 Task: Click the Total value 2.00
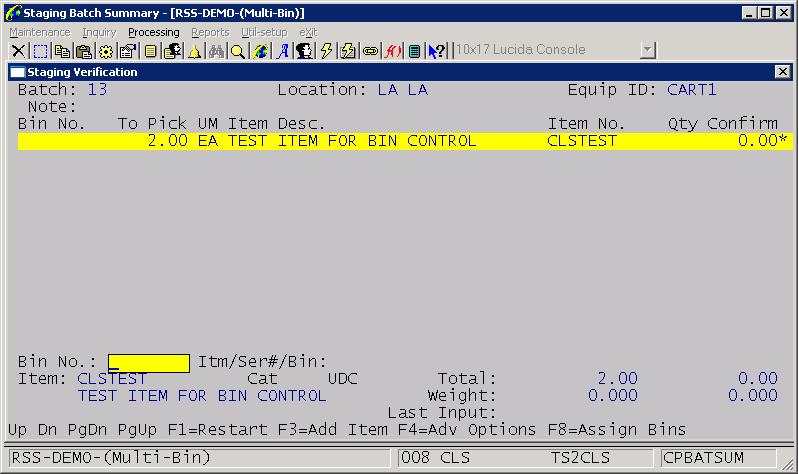pyautogui.click(x=617, y=378)
